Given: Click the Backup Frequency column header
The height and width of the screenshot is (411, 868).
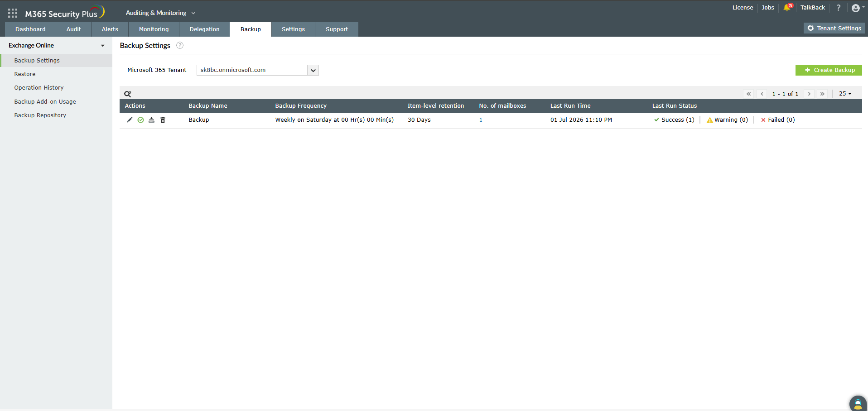Looking at the screenshot, I should [x=301, y=106].
